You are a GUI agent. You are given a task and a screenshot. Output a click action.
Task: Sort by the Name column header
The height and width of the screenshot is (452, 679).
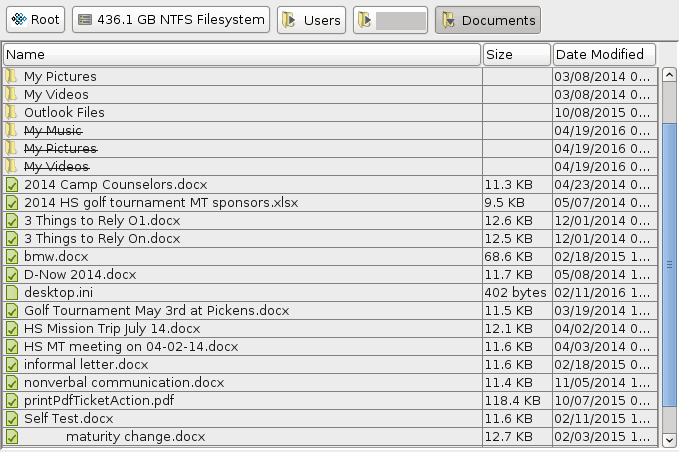pyautogui.click(x=241, y=55)
